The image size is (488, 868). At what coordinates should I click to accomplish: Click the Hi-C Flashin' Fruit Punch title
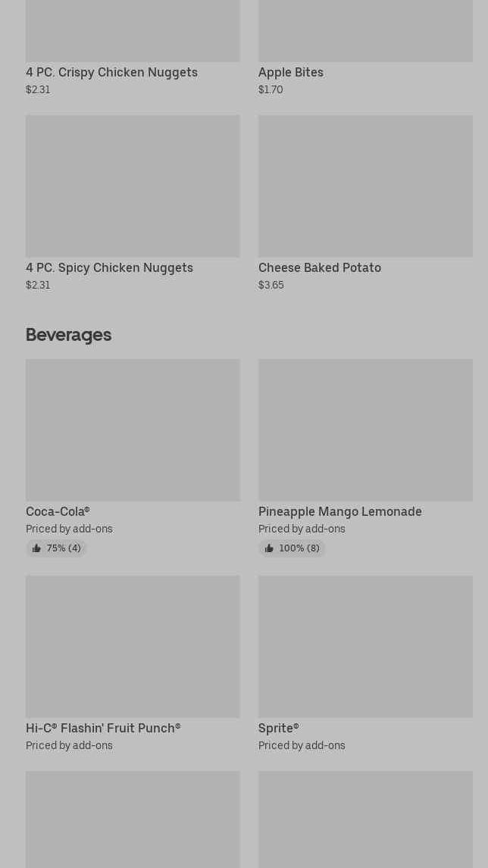[x=103, y=728]
